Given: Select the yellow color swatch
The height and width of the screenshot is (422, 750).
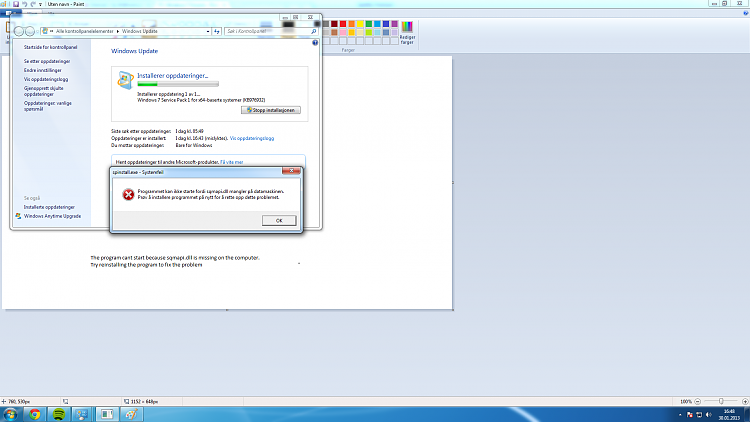Looking at the screenshot, I should [360, 24].
